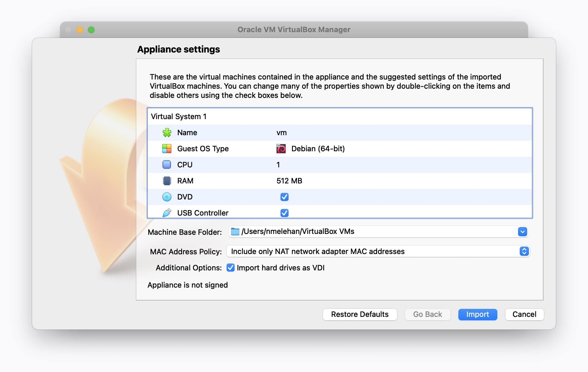Expand the Machine Base Folder dropdown chevron
This screenshot has height=372, width=588.
click(523, 232)
